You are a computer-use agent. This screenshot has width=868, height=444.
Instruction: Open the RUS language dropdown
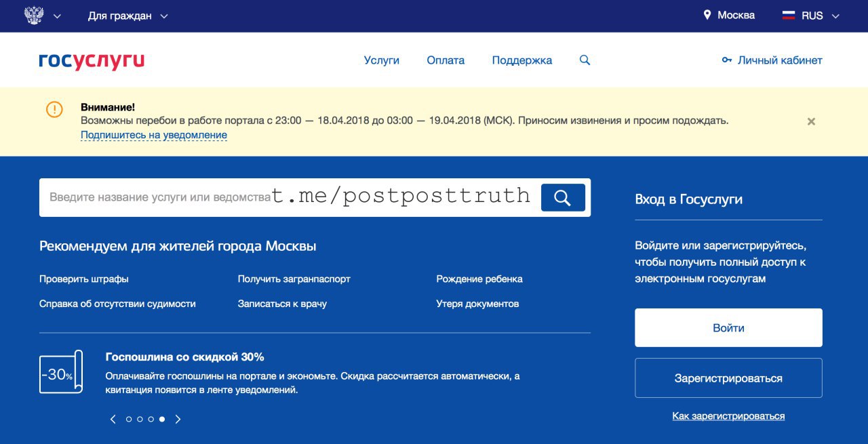pyautogui.click(x=821, y=16)
